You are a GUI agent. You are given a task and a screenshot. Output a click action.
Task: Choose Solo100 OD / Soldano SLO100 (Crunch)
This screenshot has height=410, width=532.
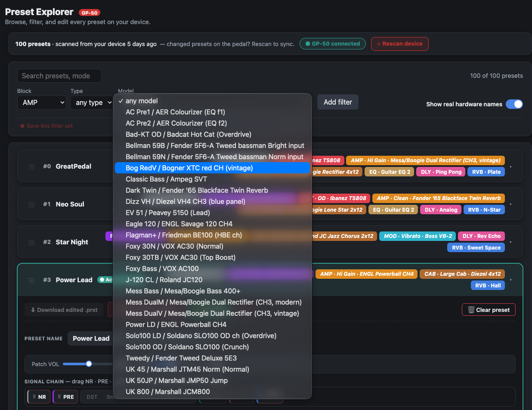pos(212,347)
